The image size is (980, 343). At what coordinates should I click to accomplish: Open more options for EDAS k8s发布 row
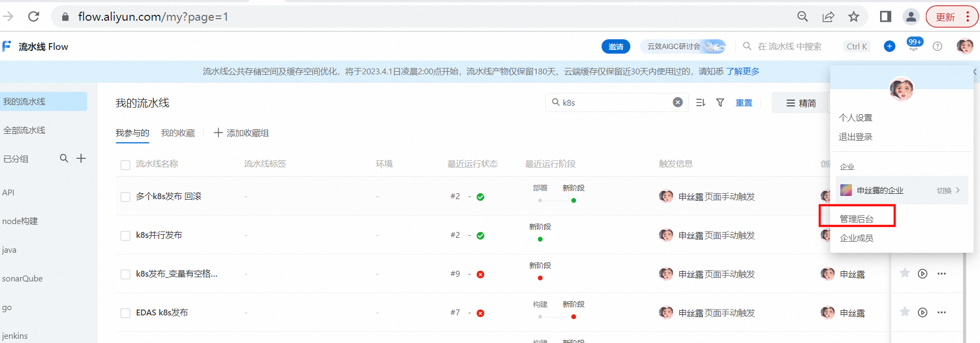[942, 312]
